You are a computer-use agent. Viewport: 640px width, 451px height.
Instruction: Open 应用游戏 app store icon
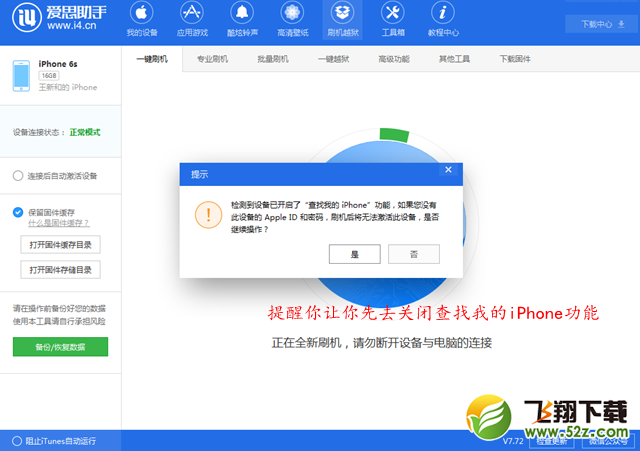click(x=192, y=13)
